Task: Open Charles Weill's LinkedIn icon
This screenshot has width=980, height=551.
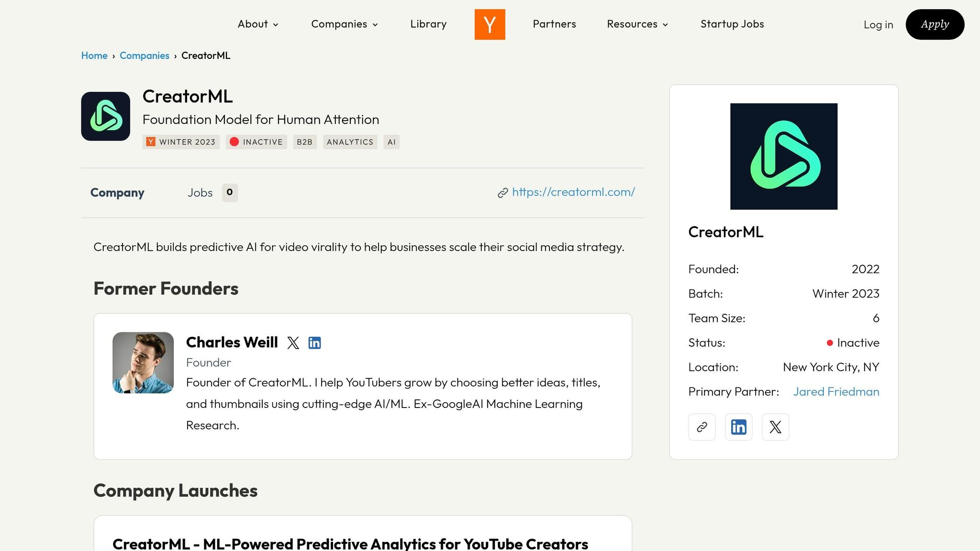Action: click(x=314, y=343)
